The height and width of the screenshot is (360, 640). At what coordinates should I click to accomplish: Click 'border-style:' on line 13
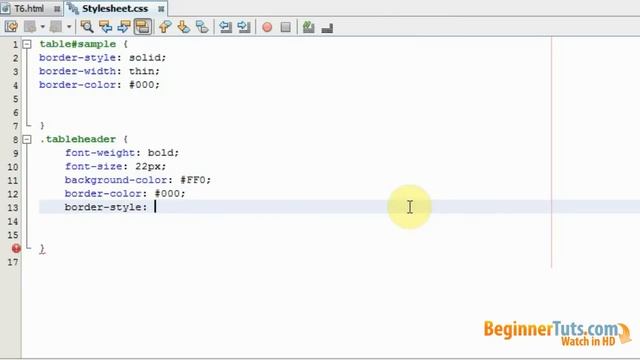pos(106,207)
